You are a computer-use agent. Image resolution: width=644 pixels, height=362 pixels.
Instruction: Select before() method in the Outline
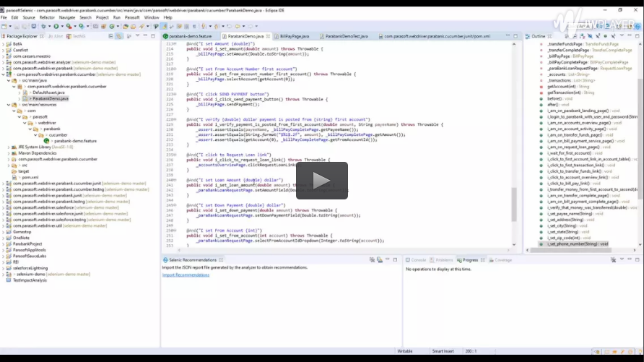(560, 98)
